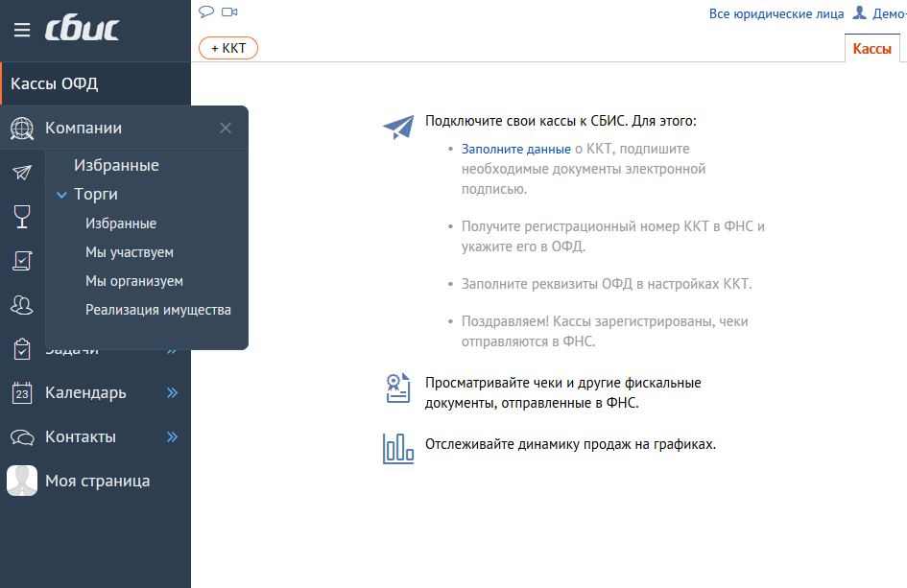Image resolution: width=907 pixels, height=588 pixels.
Task: Click the Компании header label
Action: (84, 129)
